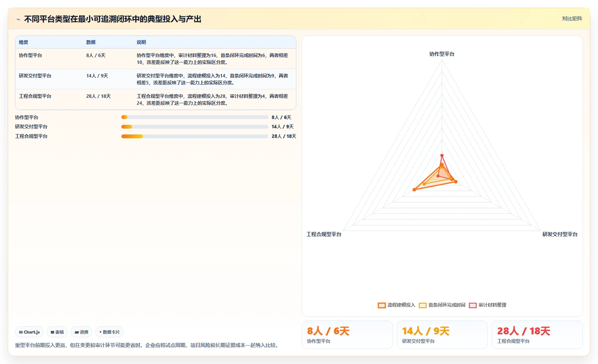Click the 说明 column header

[141, 42]
